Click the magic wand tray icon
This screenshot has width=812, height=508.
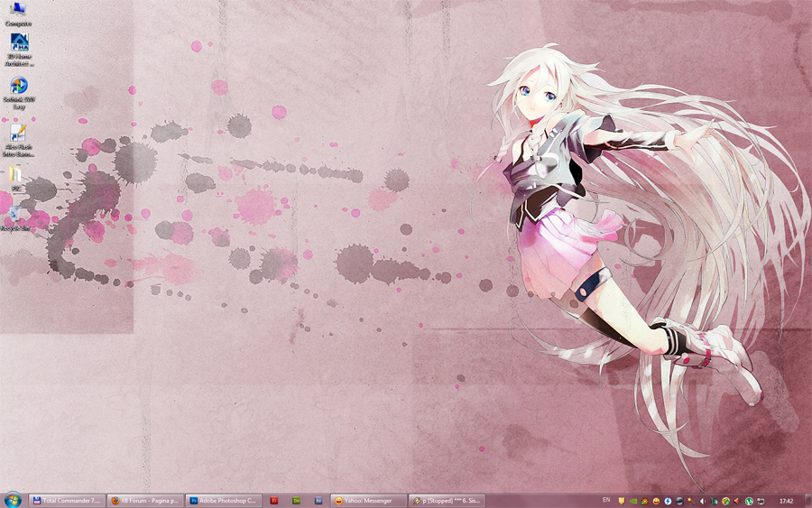[691, 502]
